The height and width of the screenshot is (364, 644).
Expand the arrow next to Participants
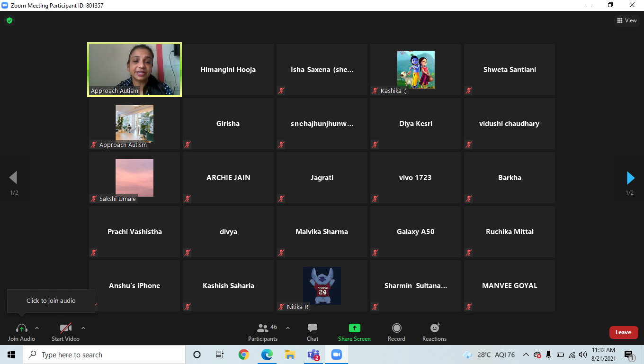288,328
